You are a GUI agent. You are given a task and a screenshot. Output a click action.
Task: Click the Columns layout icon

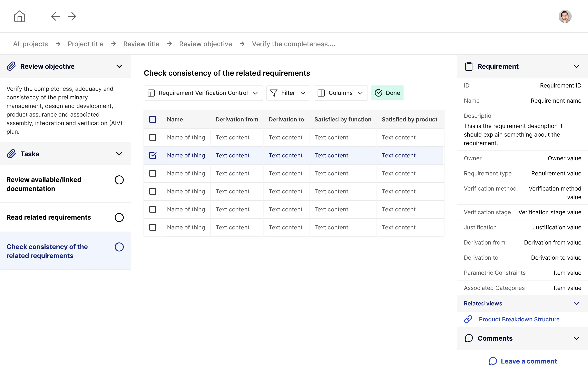tap(321, 93)
